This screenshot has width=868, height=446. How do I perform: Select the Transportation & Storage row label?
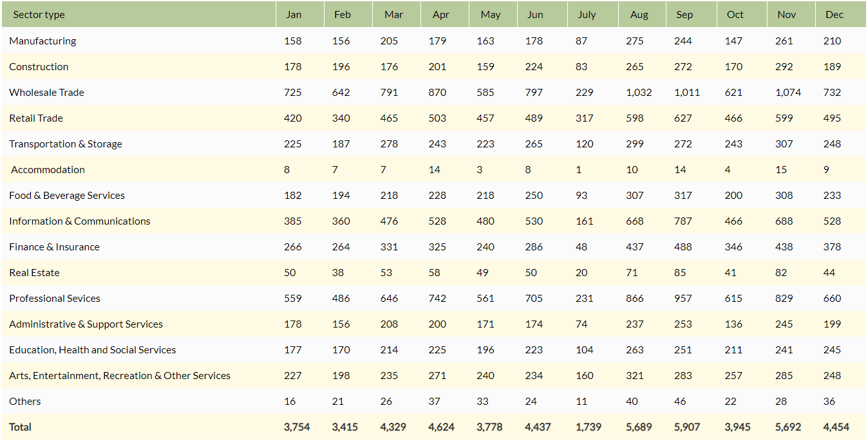[66, 144]
